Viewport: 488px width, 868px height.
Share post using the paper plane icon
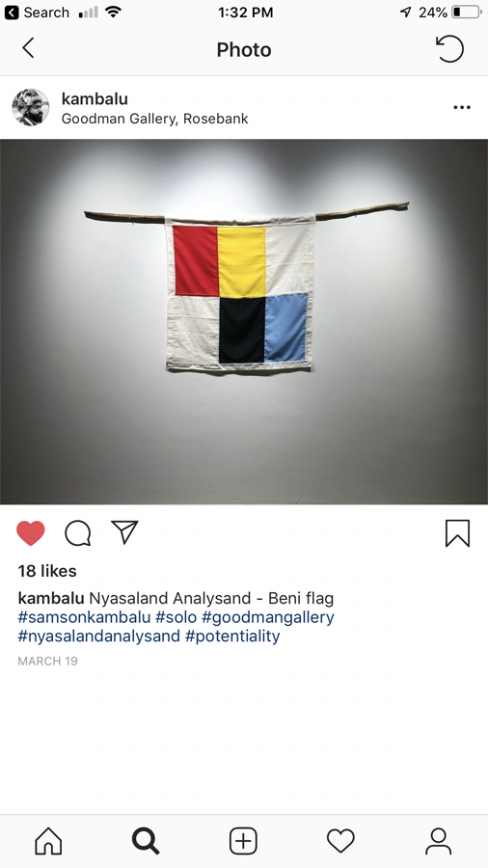(x=124, y=532)
